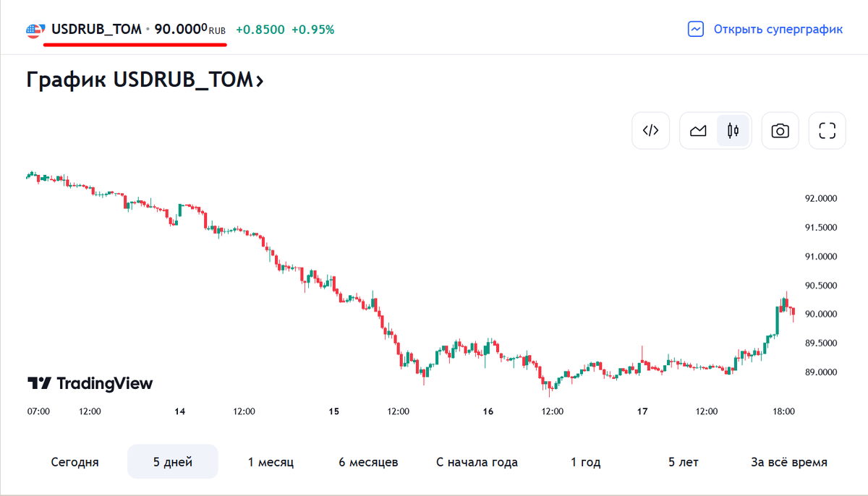Image resolution: width=868 pixels, height=496 pixels.
Task: Click the +0.95% percentage change
Action: click(314, 30)
